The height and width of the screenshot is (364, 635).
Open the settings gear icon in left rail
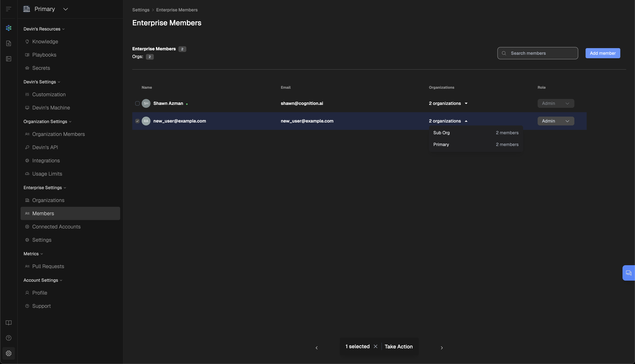(8, 353)
